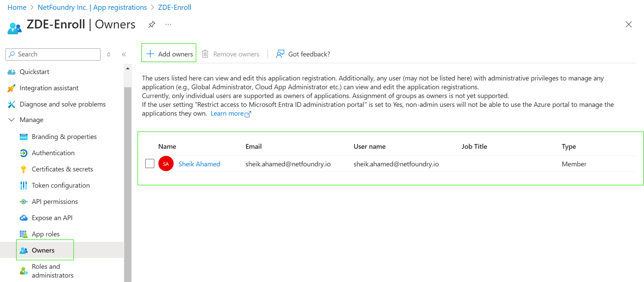The height and width of the screenshot is (282, 644).
Task: Click the Branding & properties icon
Action: (24, 137)
